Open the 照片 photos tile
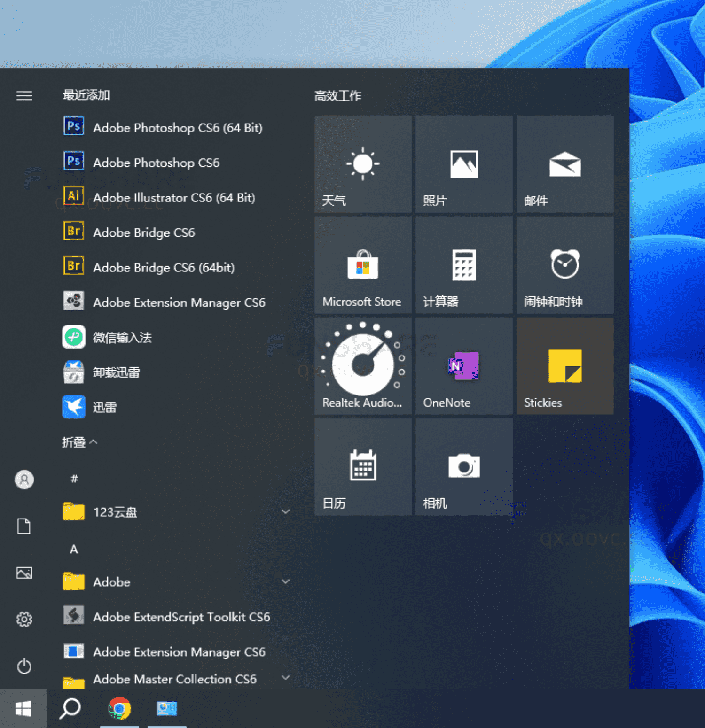 (464, 164)
